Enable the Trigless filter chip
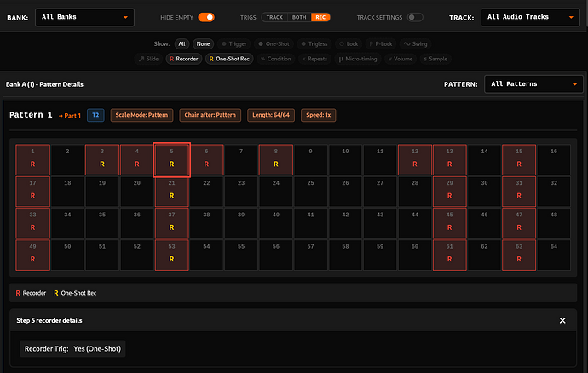Screen dimensions: 588x373 click(314, 44)
